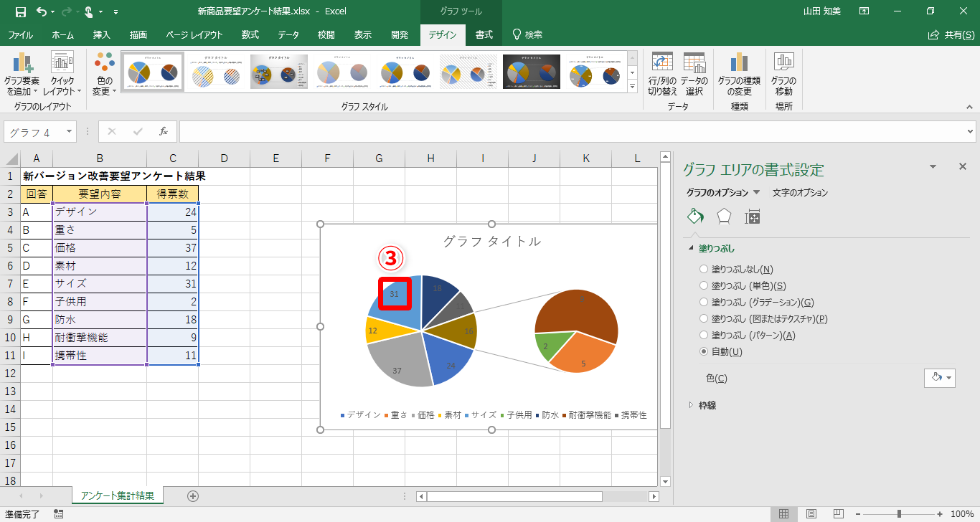Click 文字のオプション in the pane
The width and height of the screenshot is (980, 522).
(800, 192)
